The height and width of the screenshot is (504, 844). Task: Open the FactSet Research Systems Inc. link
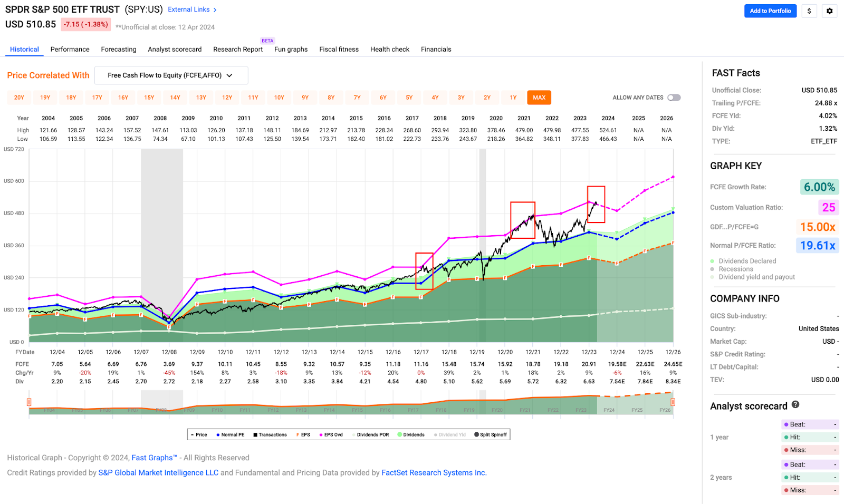[x=434, y=472]
